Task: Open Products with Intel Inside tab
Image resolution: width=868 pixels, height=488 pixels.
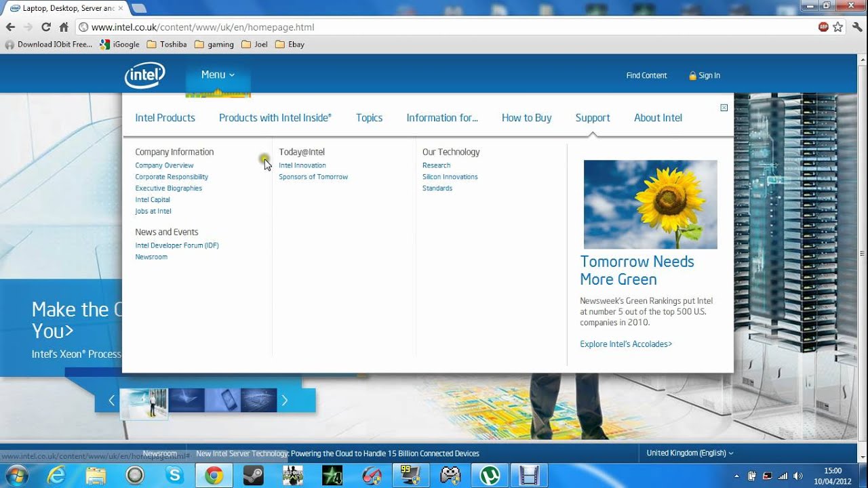Action: pyautogui.click(x=275, y=118)
